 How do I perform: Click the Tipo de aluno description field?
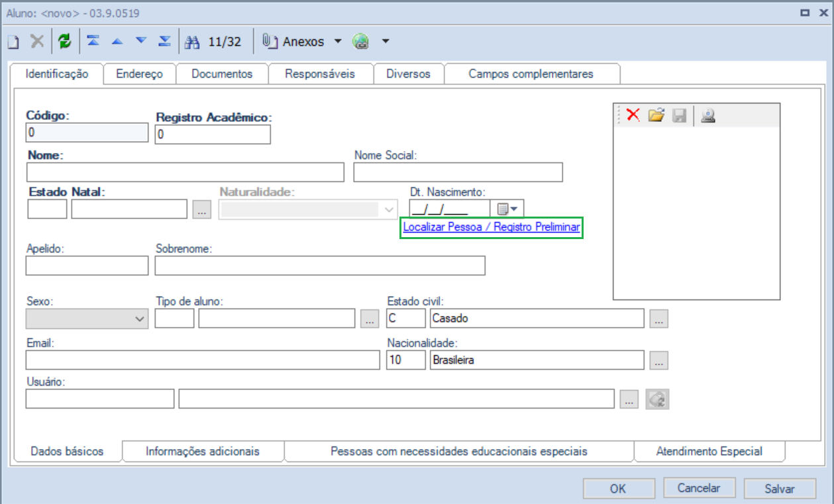click(x=277, y=319)
